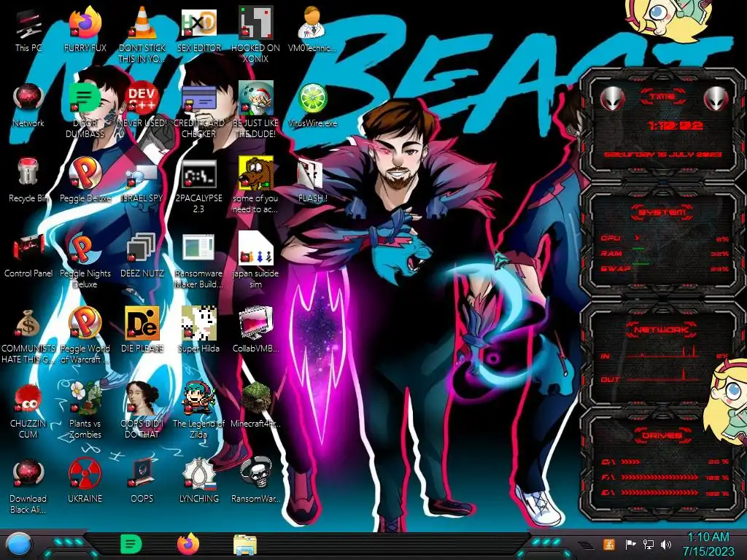
Task: Launch VirusWire.exe from the desktop
Action: click(x=312, y=106)
